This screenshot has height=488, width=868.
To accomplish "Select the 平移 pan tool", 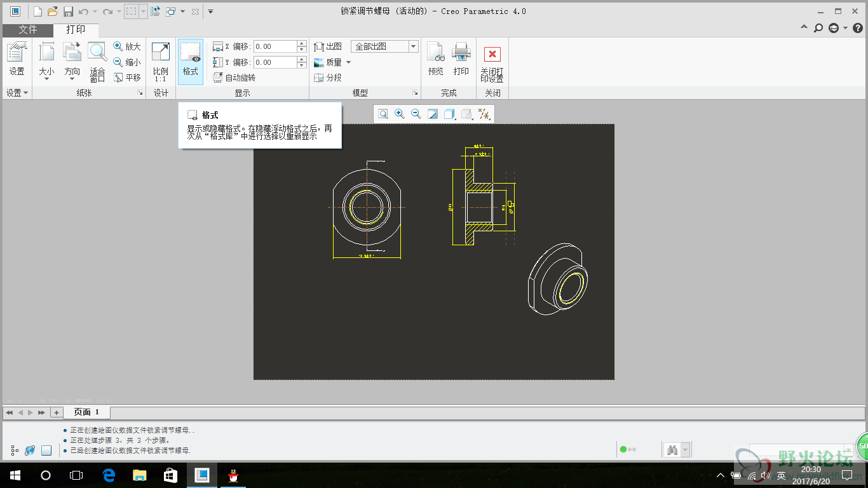I will click(x=127, y=78).
